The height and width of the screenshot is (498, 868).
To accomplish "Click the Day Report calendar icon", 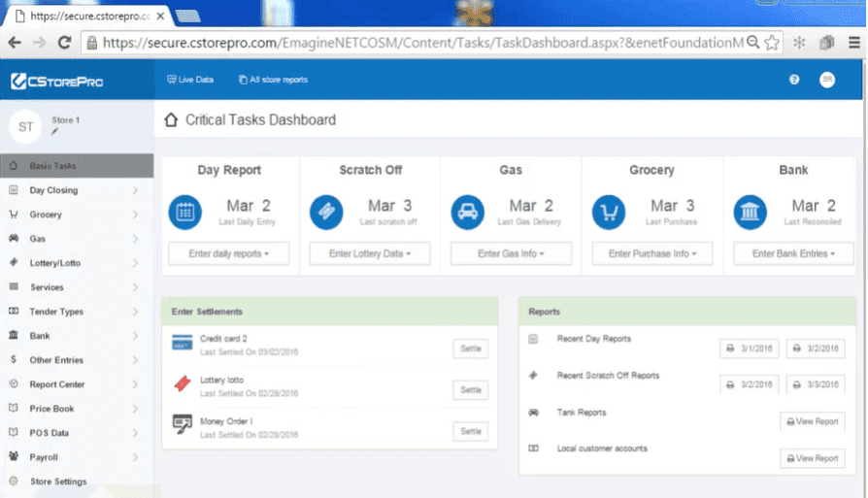I will point(185,213).
